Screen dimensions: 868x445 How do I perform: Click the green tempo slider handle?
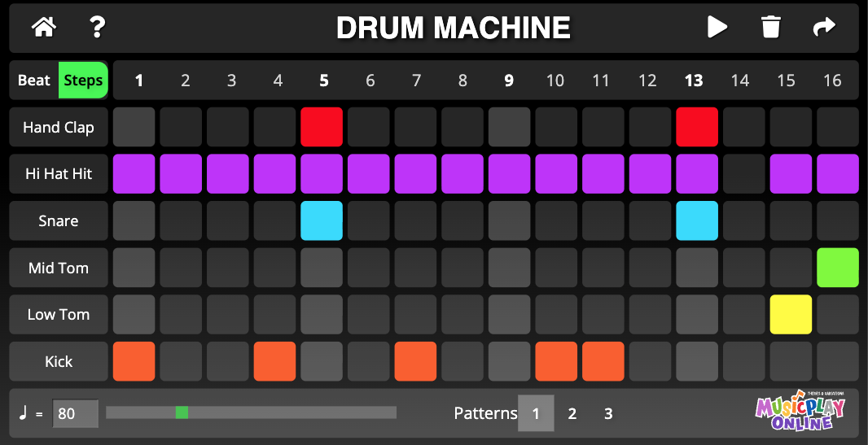[x=182, y=412]
